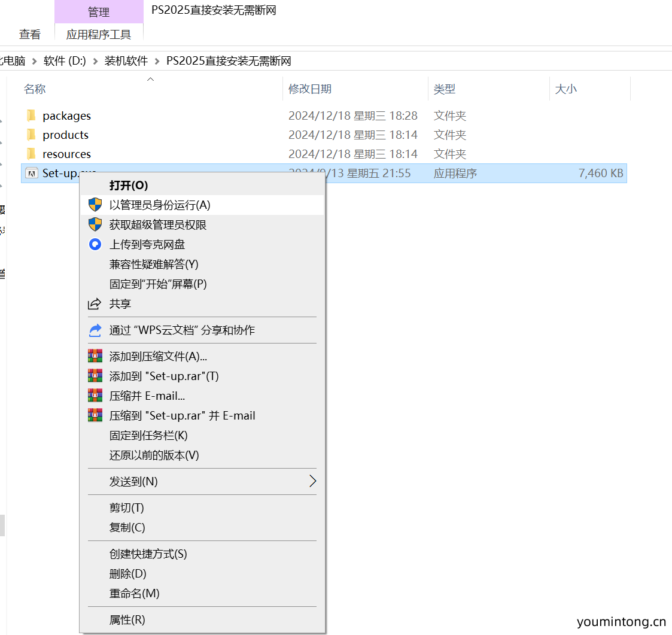Image resolution: width=672 pixels, height=635 pixels.
Task: Choose 还原以前的版本(V)
Action: tap(202, 455)
